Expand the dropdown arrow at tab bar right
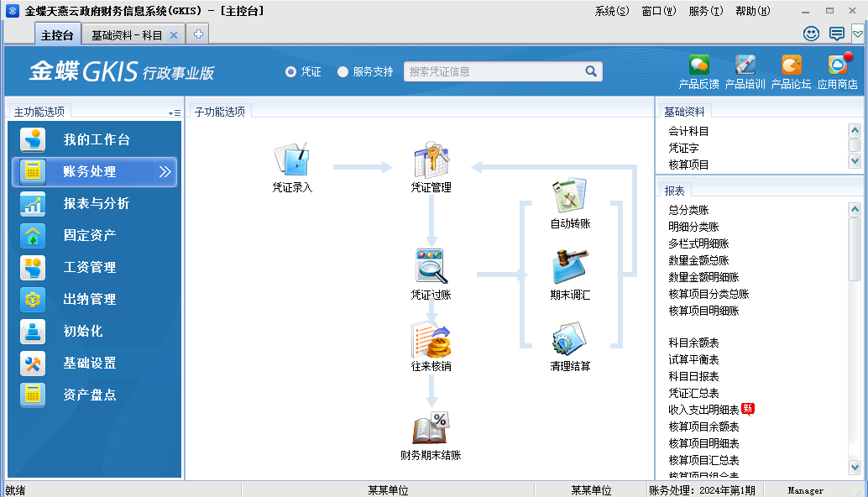 pos(858,34)
